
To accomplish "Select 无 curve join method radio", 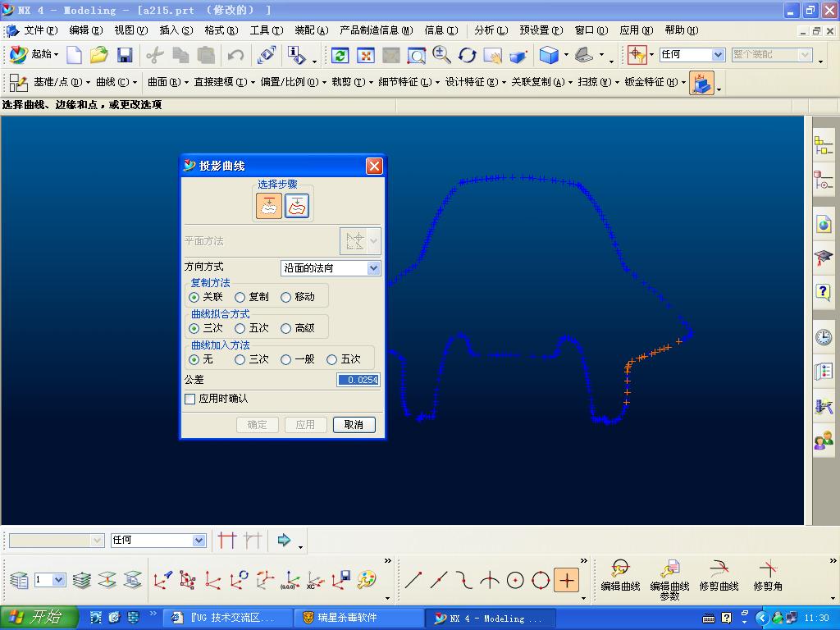I will [x=194, y=359].
